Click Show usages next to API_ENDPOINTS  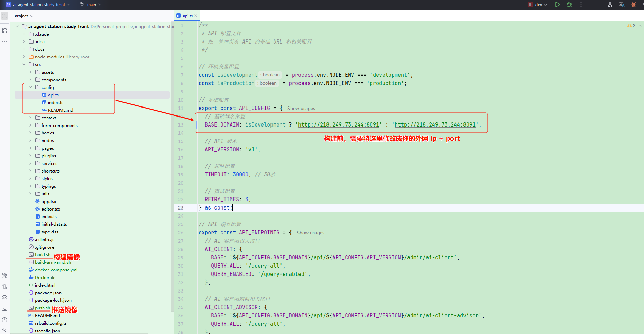[x=310, y=233]
